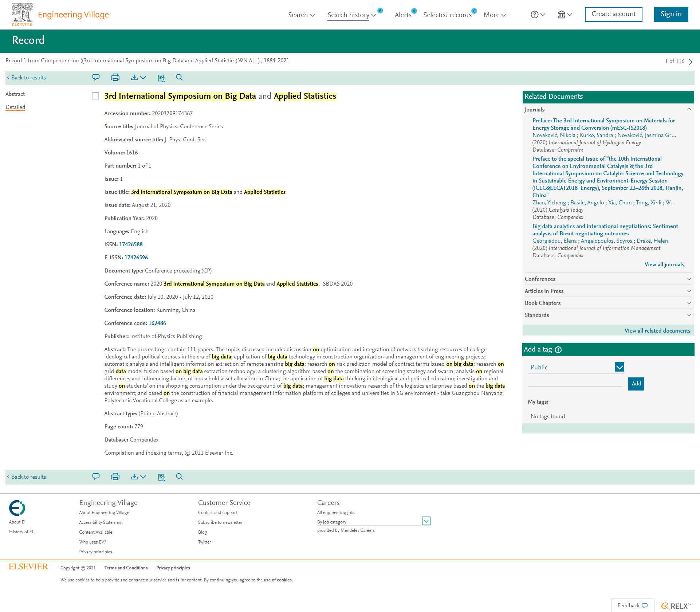Expand the Articles in Press section
This screenshot has width=700, height=612.
[x=608, y=291]
